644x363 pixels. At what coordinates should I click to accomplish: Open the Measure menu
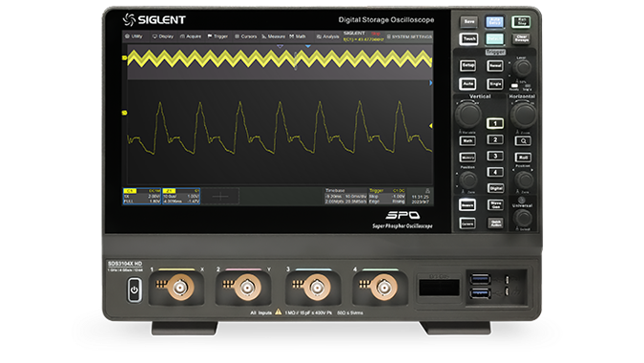click(x=273, y=36)
